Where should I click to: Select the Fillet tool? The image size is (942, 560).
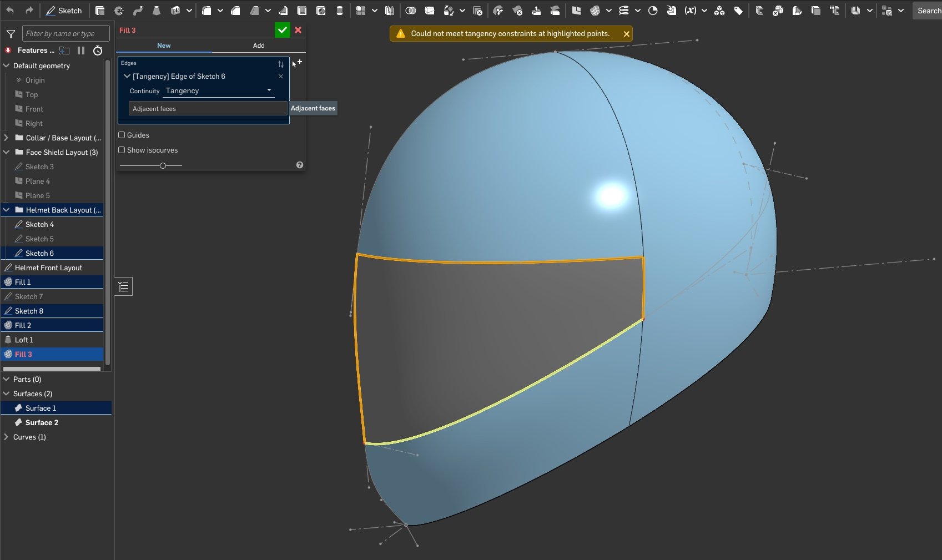click(x=208, y=10)
